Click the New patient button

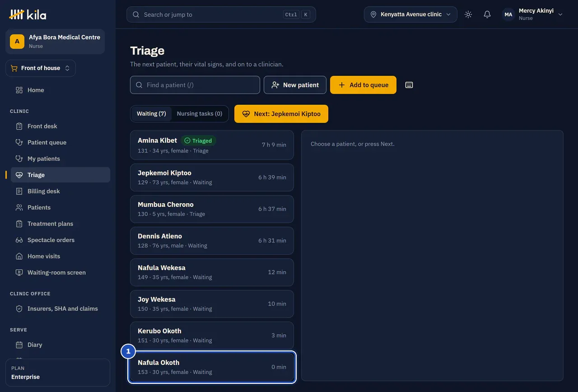click(x=295, y=85)
